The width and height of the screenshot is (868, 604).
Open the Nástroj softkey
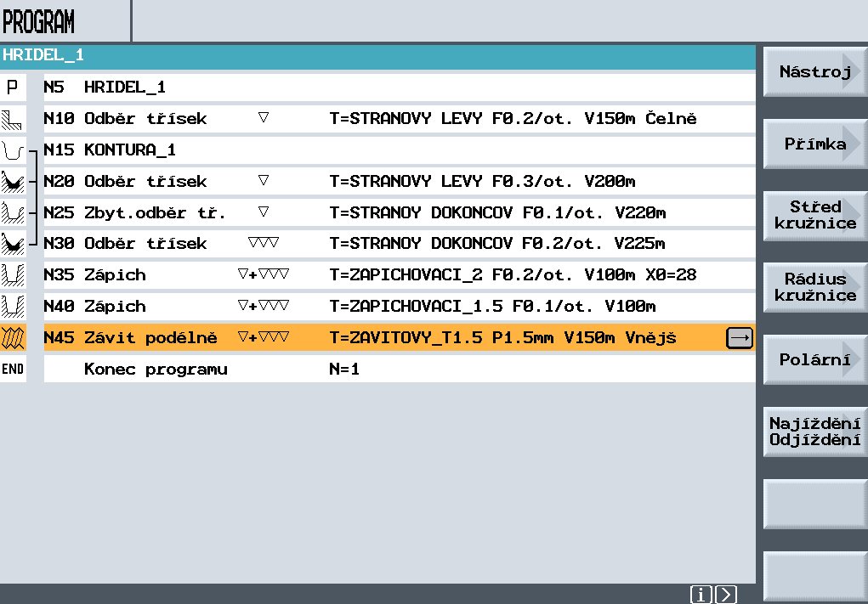click(814, 72)
